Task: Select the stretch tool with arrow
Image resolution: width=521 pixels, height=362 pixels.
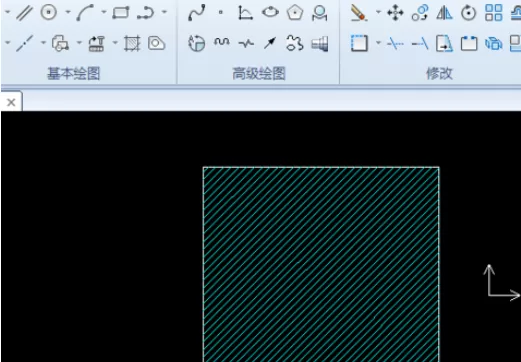Action: click(444, 43)
